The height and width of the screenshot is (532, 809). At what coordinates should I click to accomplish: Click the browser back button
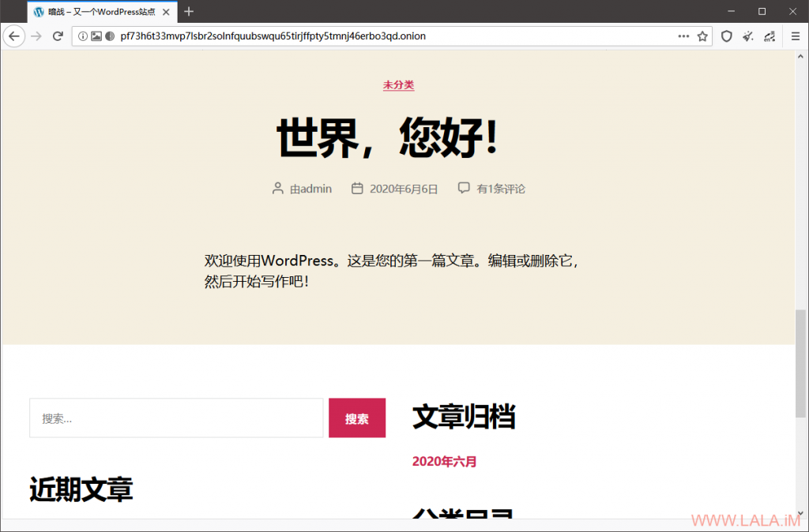[13, 36]
